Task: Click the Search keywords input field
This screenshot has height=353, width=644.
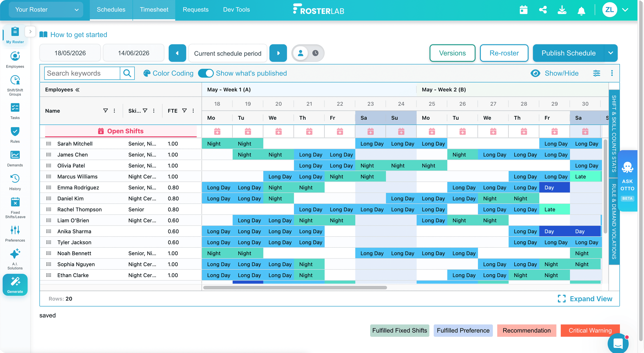Action: [82, 73]
